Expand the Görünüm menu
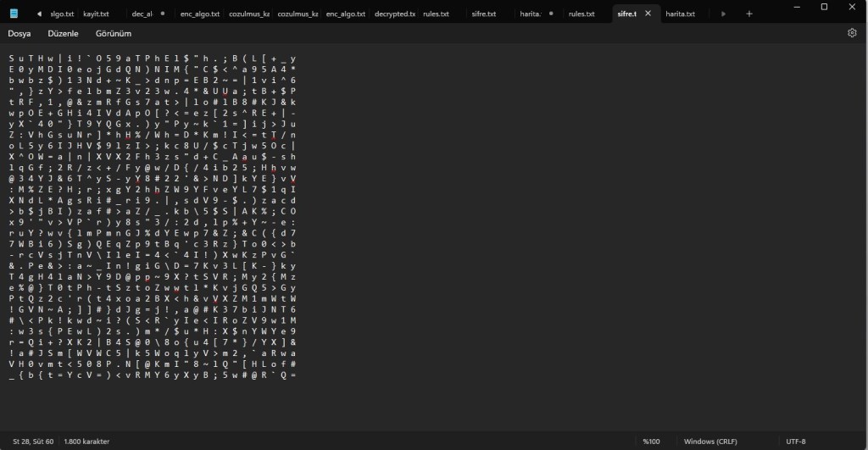 [113, 33]
